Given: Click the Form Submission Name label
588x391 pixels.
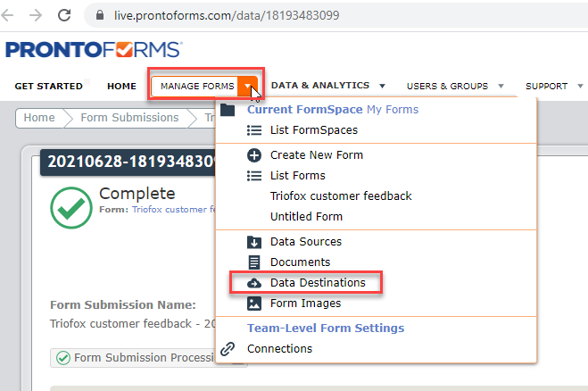Looking at the screenshot, I should coord(123,305).
